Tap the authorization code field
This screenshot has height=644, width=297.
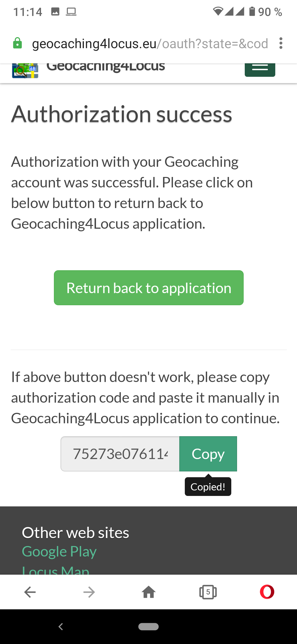pyautogui.click(x=120, y=454)
